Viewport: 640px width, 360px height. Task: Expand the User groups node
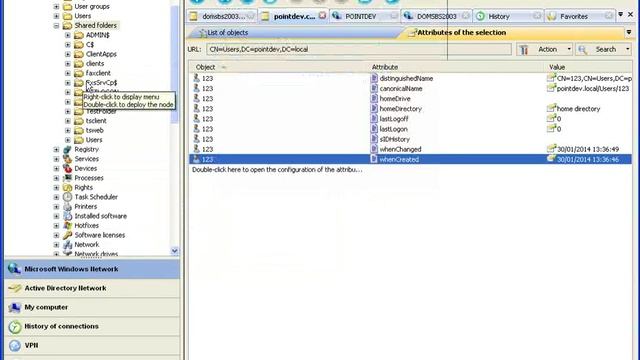pyautogui.click(x=56, y=7)
